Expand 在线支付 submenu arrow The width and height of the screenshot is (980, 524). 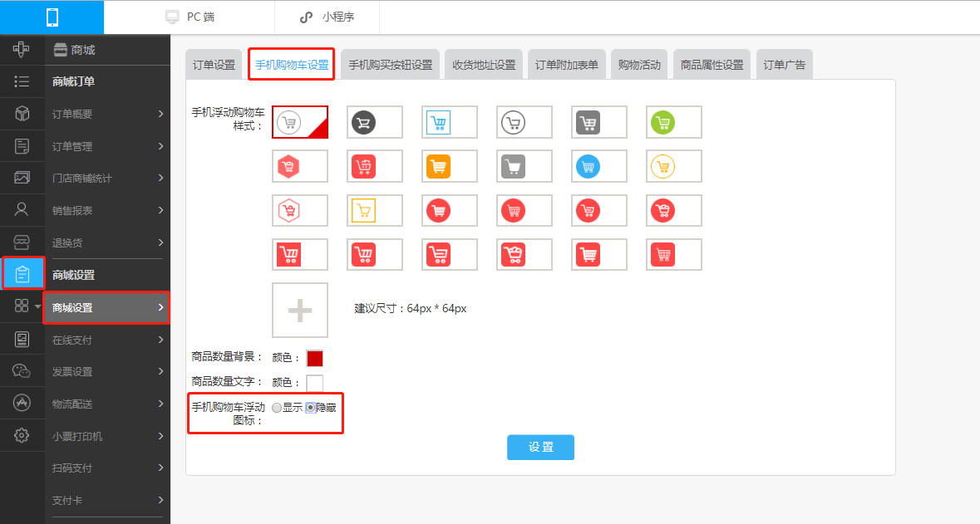(160, 340)
